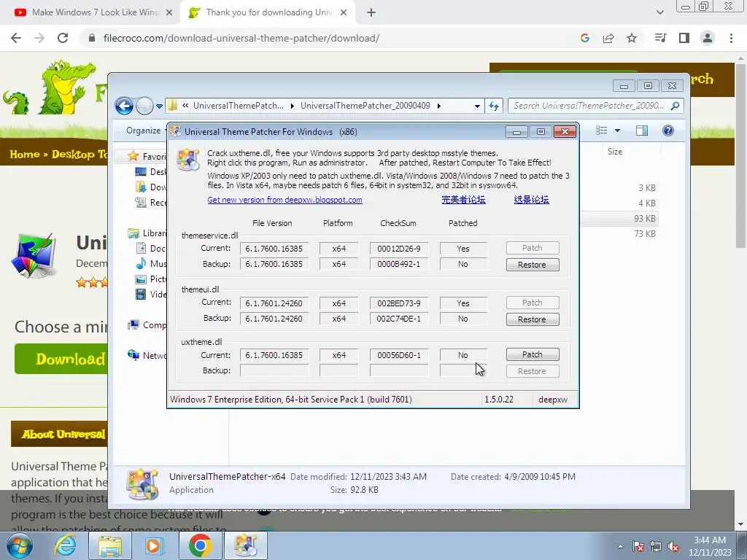Click Home breadcrumb link on filecroco page

tap(24, 155)
